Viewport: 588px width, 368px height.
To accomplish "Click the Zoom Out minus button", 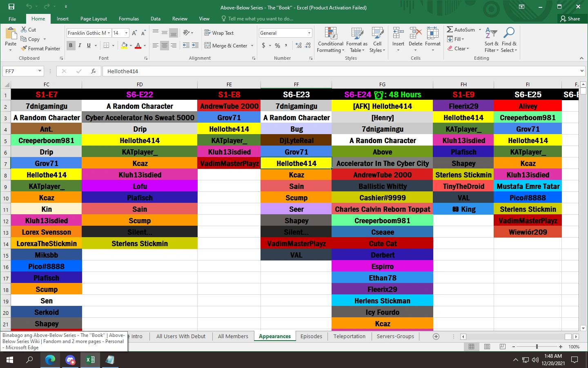I will pos(513,347).
